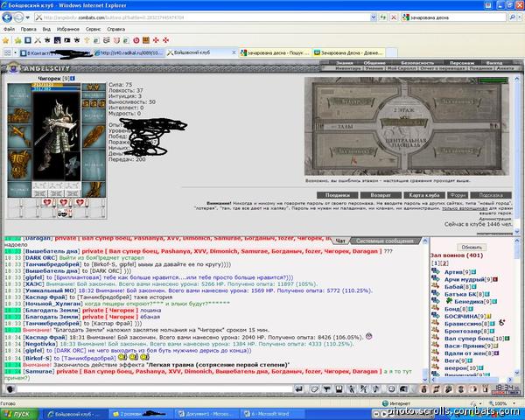Click the Форум button
525x420 pixels.
coord(458,195)
